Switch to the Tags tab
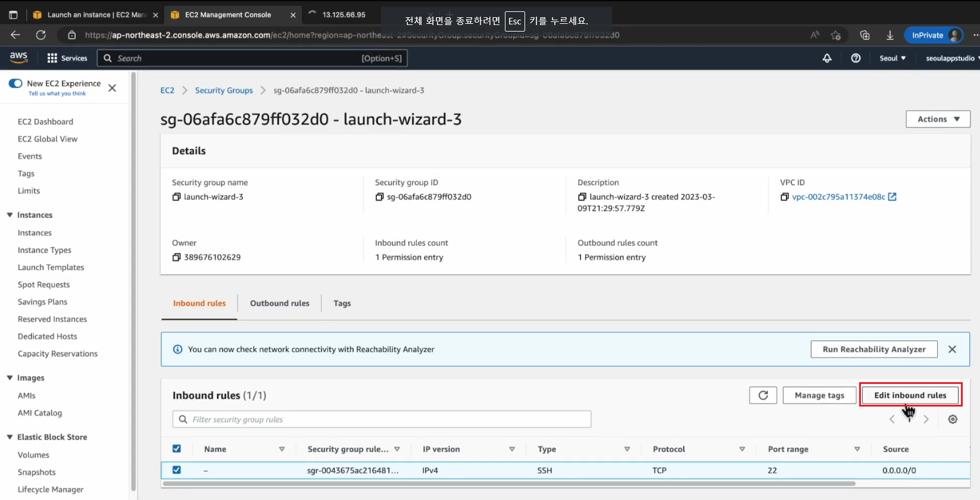This screenshot has width=980, height=500. tap(342, 303)
